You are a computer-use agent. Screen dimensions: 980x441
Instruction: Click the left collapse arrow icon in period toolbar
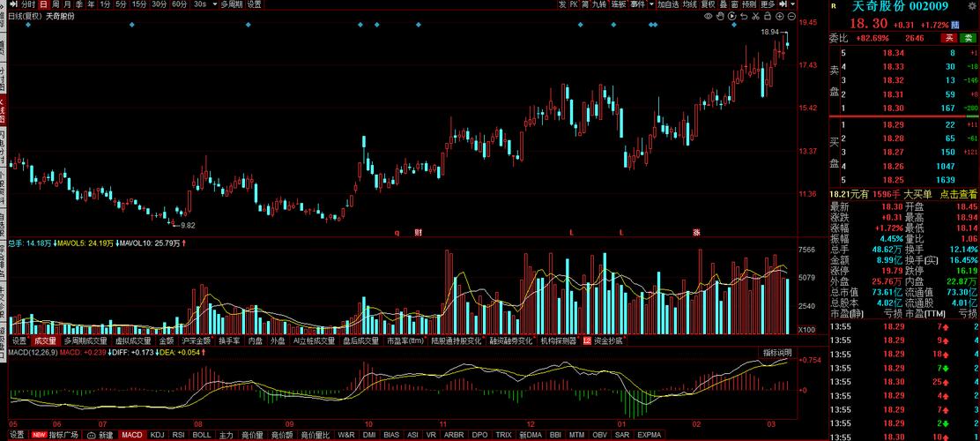click(13, 4)
